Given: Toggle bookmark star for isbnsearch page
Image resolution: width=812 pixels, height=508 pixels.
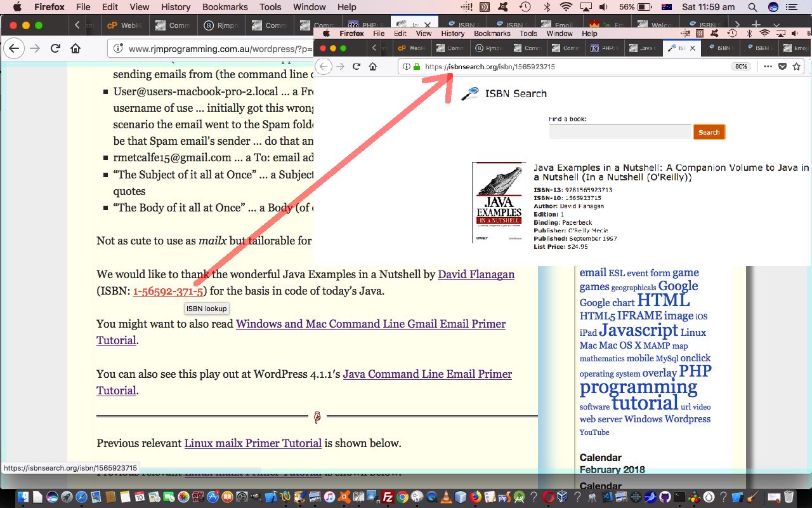Looking at the screenshot, I should (797, 67).
